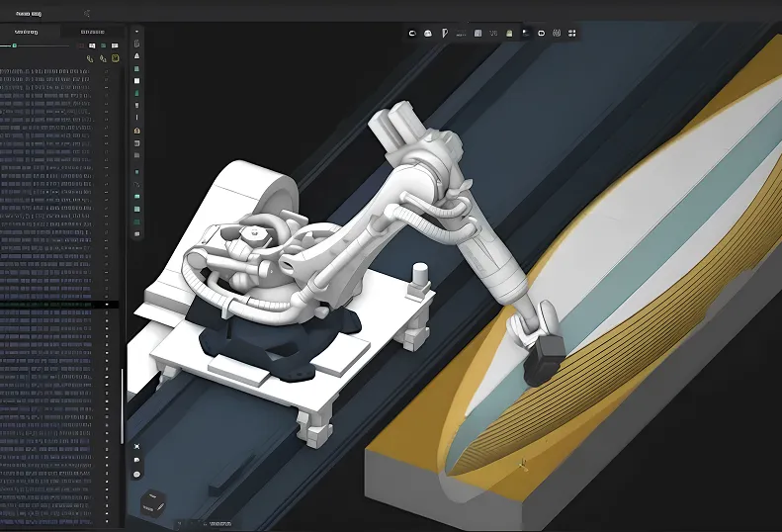Screen dimensions: 782x532
Task: Select the four-square grid icon in viewport toolbar
Action: [572, 33]
